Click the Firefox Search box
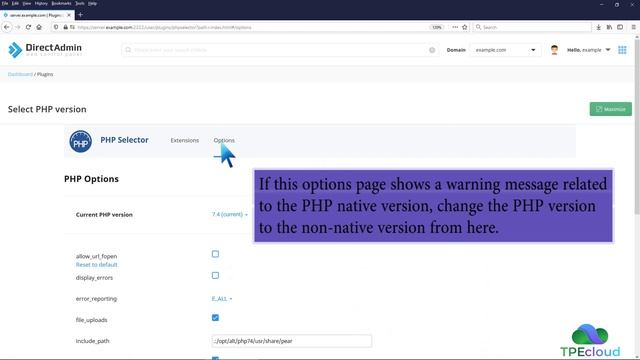 point(532,27)
